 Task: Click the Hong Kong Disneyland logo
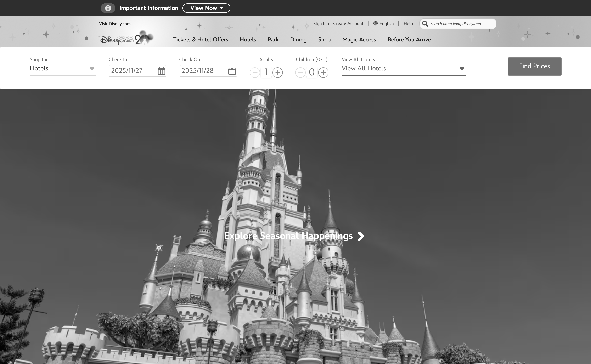[125, 39]
